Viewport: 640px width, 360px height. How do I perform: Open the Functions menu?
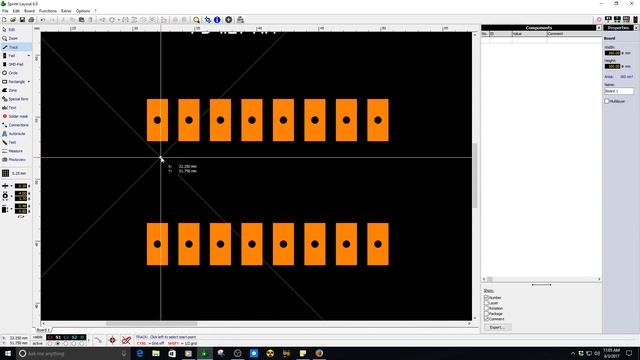(48, 11)
